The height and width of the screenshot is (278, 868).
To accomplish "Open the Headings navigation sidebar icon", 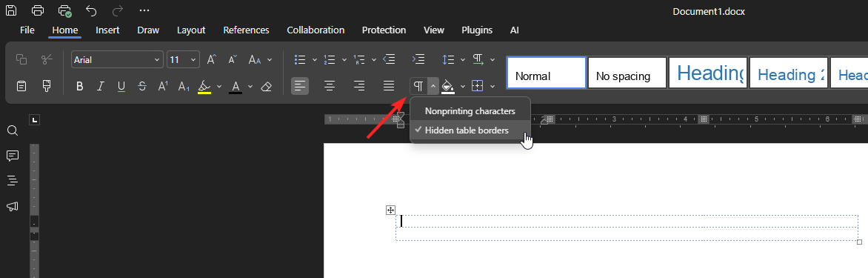I will [x=12, y=181].
